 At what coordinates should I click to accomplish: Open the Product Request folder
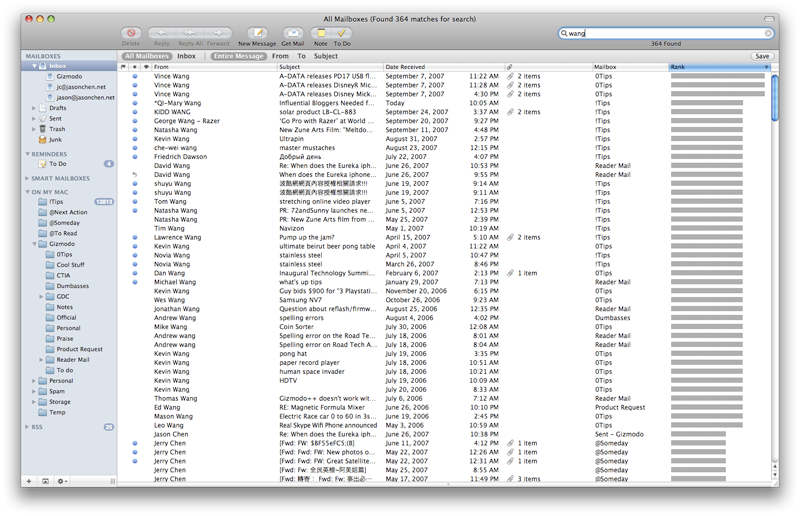[x=74, y=349]
